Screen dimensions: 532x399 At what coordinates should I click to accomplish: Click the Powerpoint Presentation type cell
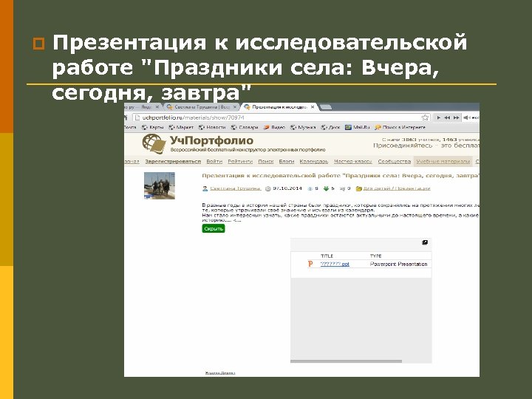point(399,264)
